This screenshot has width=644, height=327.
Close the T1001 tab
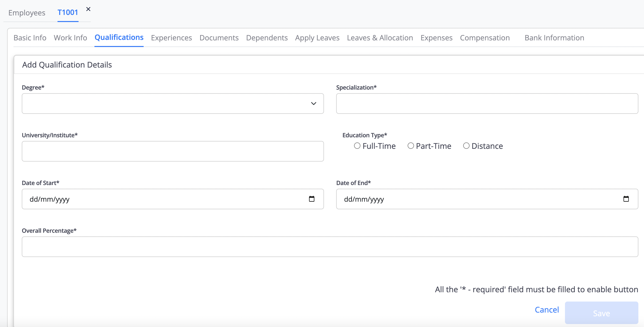click(x=88, y=9)
